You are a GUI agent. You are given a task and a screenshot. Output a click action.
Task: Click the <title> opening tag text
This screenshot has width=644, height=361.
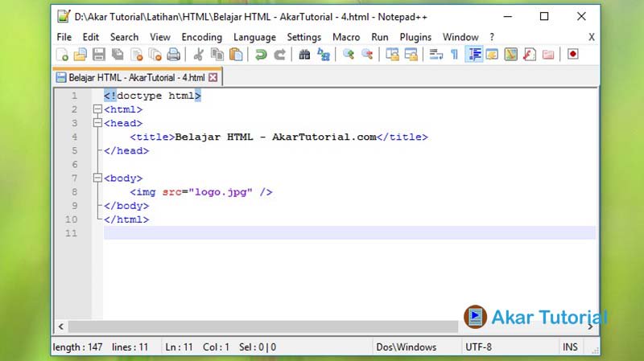pos(152,137)
